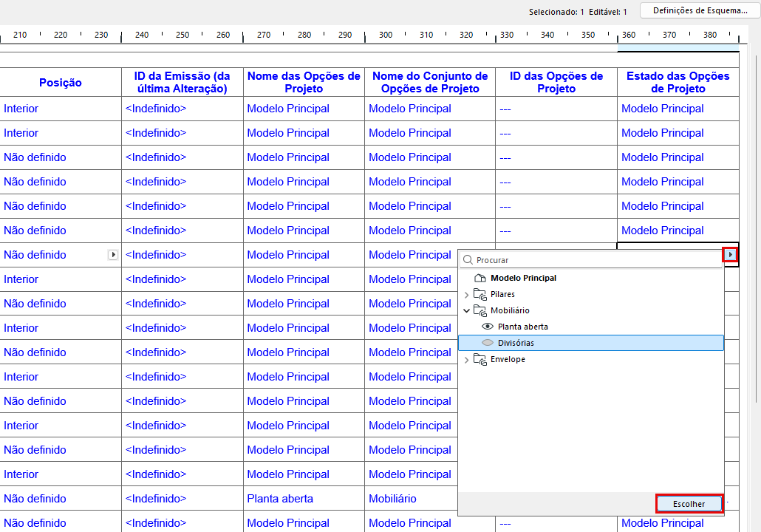Select Modelo Principal in the popup tree
This screenshot has height=532, width=761.
523,278
